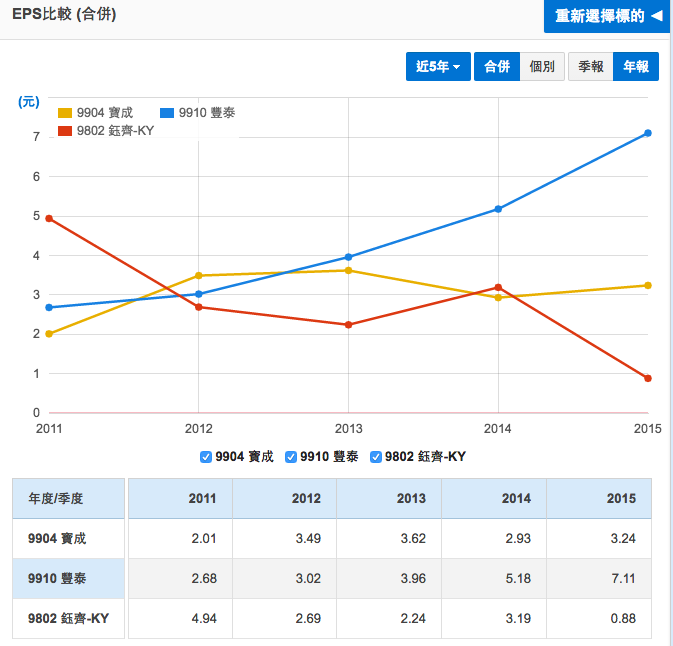Click the red 2015 data point at 0.88
This screenshot has width=673, height=646.
point(648,378)
